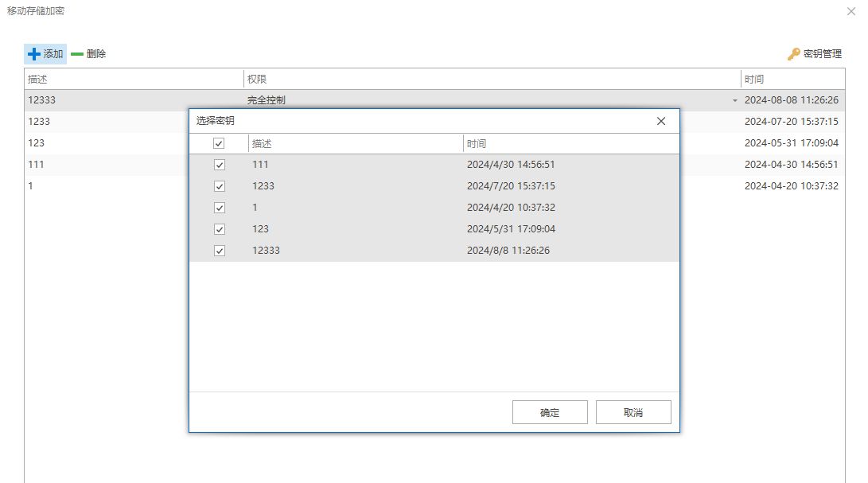Click main table 时间 column header
Image resolution: width=868 pixels, height=483 pixels.
click(x=792, y=79)
